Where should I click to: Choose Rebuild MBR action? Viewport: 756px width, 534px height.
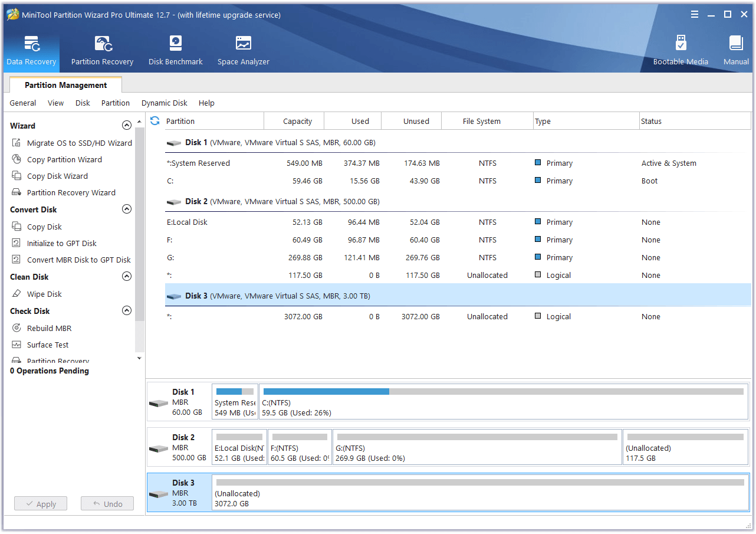42,328
